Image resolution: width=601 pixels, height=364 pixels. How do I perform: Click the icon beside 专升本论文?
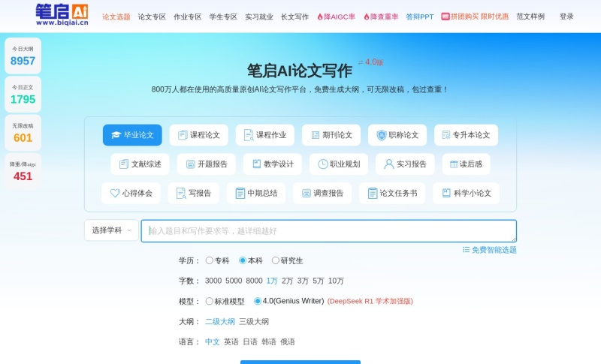pyautogui.click(x=446, y=135)
